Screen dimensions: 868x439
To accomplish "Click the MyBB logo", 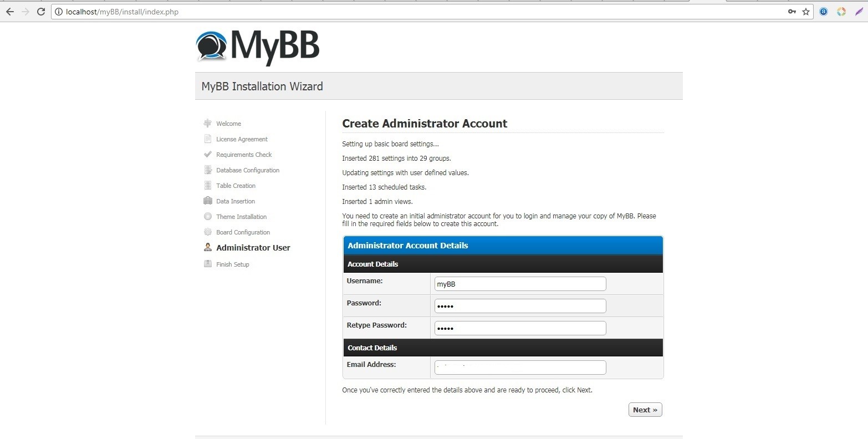I will [x=258, y=47].
